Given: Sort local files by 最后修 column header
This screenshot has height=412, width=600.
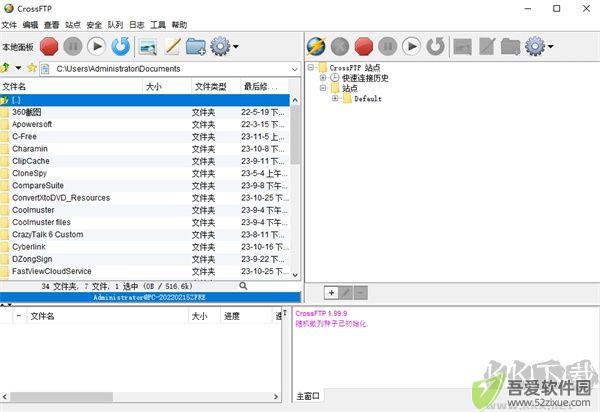Looking at the screenshot, I should (265, 86).
